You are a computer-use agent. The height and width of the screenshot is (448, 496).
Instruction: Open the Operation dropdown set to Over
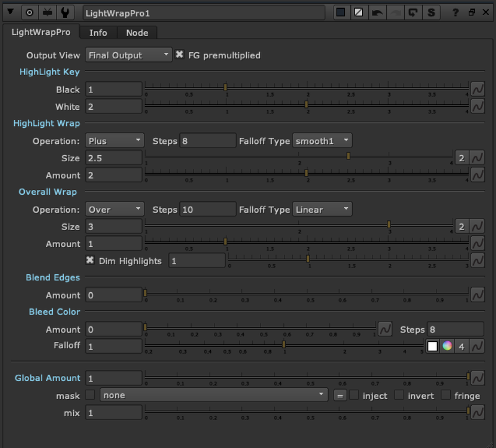point(114,209)
